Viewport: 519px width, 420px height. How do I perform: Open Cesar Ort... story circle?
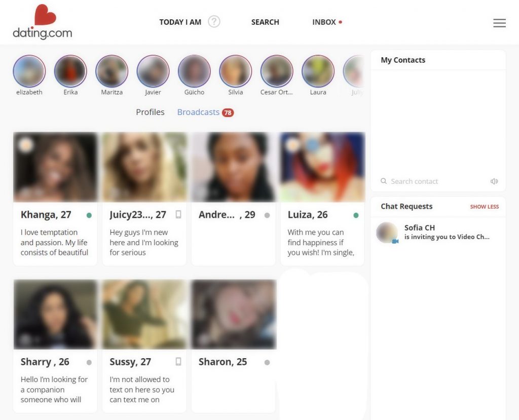(x=277, y=71)
